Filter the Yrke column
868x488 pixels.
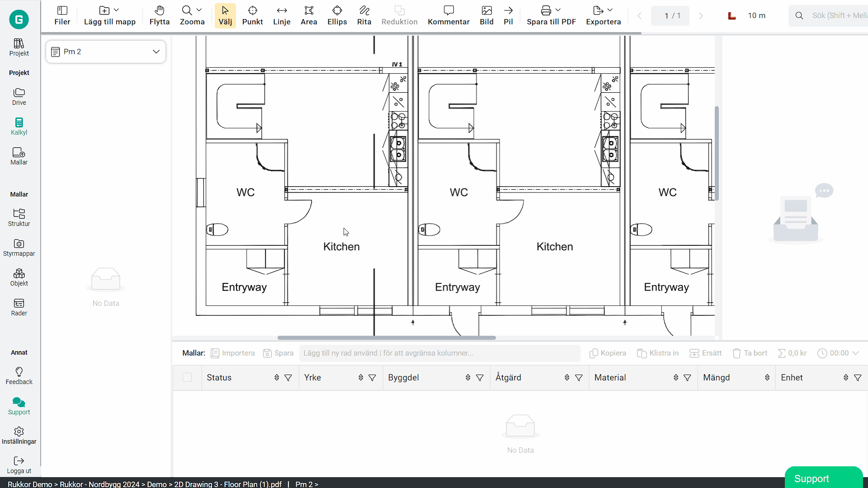pyautogui.click(x=372, y=378)
